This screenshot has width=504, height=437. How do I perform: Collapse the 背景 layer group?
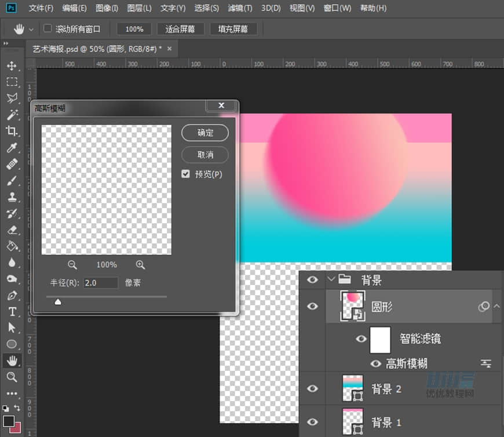pyautogui.click(x=331, y=280)
